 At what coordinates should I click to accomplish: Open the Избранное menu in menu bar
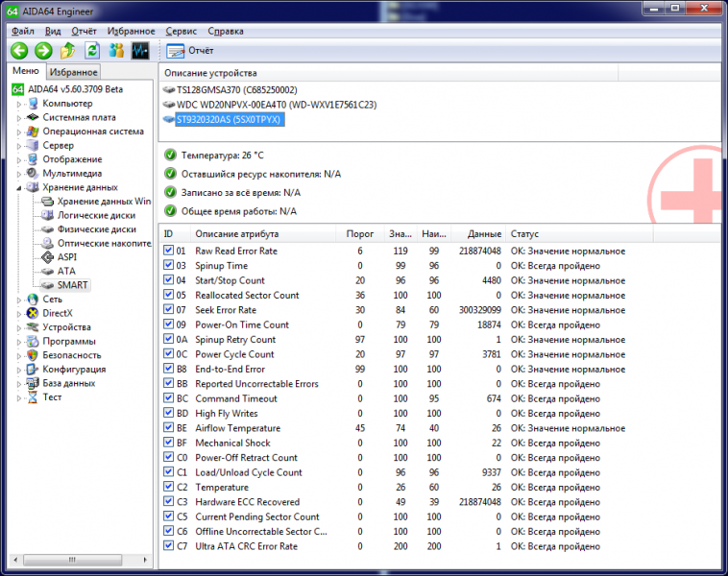132,31
